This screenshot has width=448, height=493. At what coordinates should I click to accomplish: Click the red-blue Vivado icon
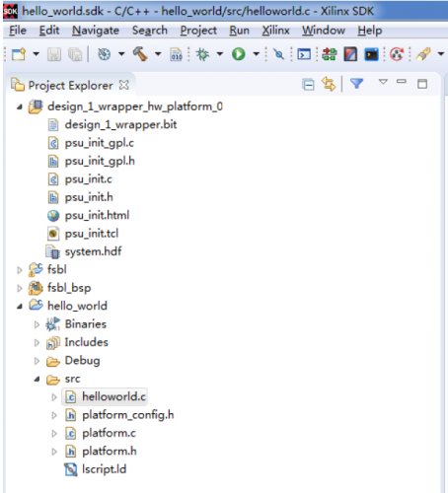click(350, 54)
